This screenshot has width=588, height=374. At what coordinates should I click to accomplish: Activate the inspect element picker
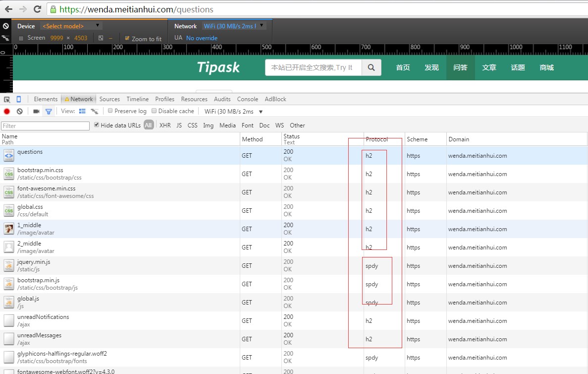pyautogui.click(x=7, y=99)
